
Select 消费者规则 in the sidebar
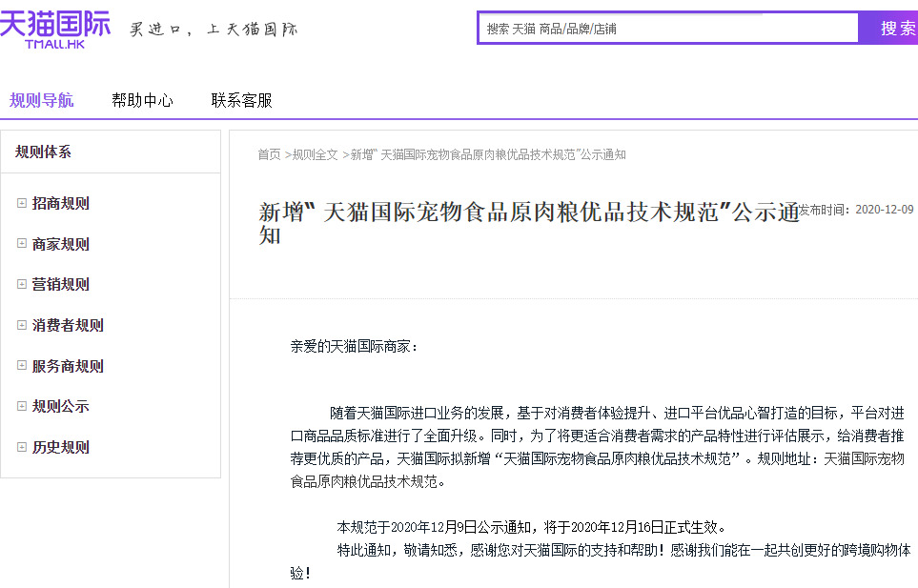point(68,325)
